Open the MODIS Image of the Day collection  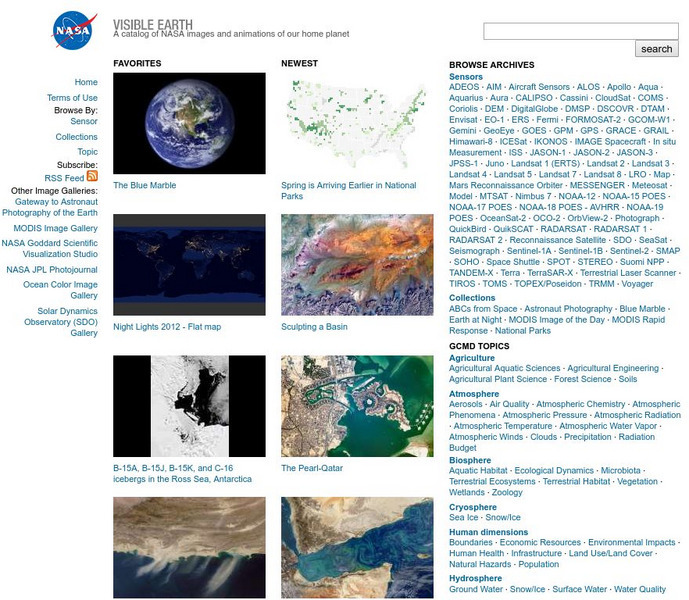(557, 320)
